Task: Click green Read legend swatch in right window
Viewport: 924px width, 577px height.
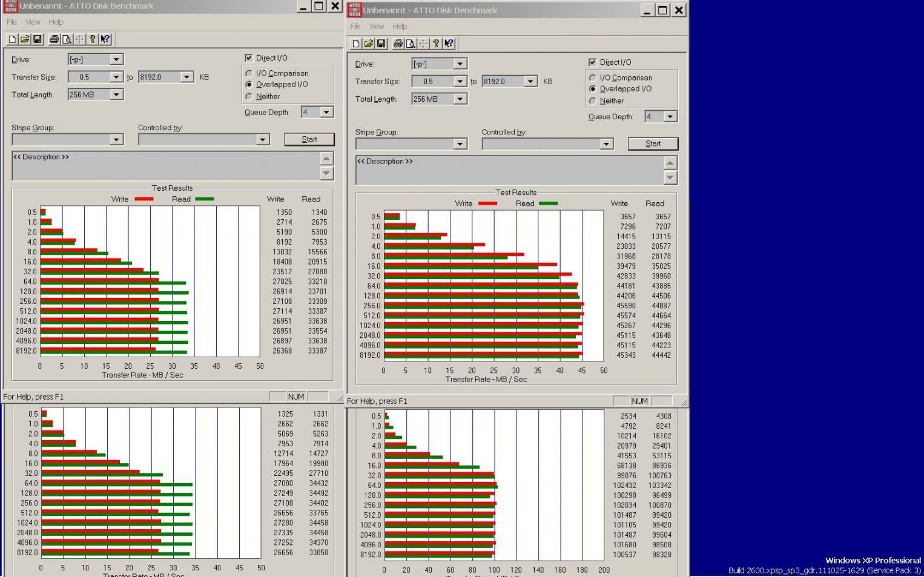Action: coord(548,203)
